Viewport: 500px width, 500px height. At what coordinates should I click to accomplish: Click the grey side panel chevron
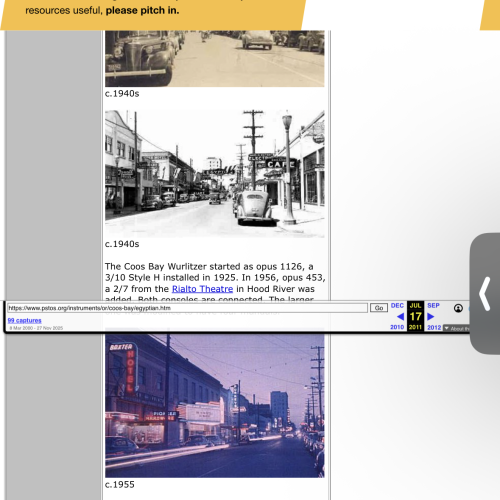click(485, 294)
